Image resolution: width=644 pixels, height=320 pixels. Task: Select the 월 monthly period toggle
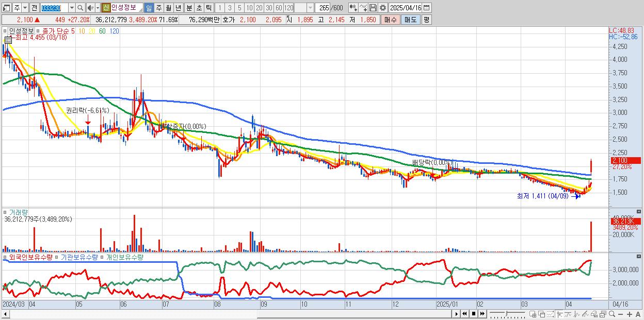pyautogui.click(x=168, y=8)
